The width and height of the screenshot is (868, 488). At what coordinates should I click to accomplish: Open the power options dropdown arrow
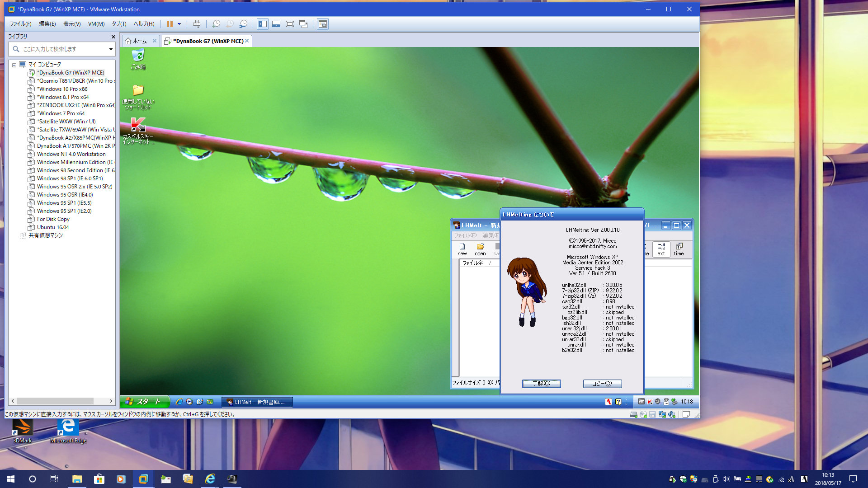click(x=179, y=24)
